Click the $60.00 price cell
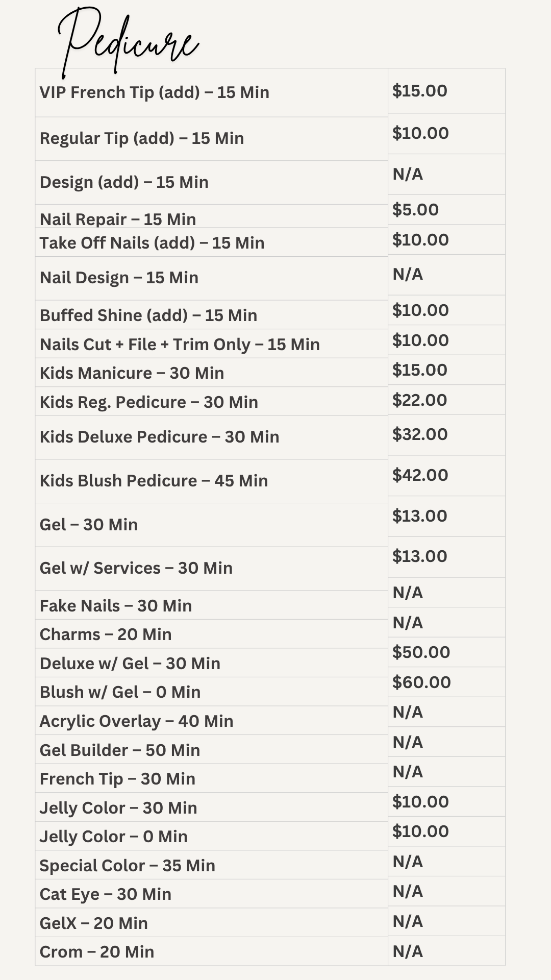The width and height of the screenshot is (551, 980). tap(421, 682)
